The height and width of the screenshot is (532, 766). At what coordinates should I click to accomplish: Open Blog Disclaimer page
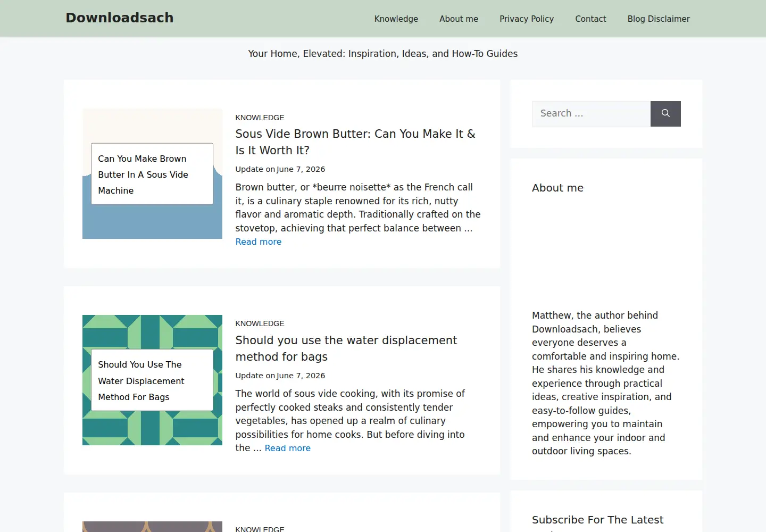pos(659,19)
